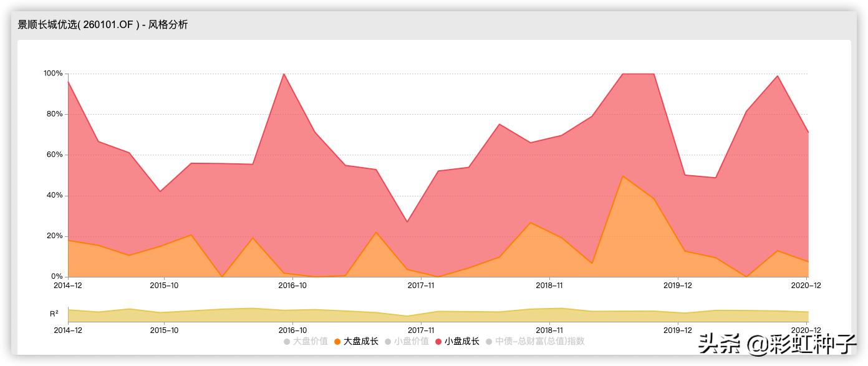
Task: Select 2016-10 label under the main chart
Action: click(292, 286)
